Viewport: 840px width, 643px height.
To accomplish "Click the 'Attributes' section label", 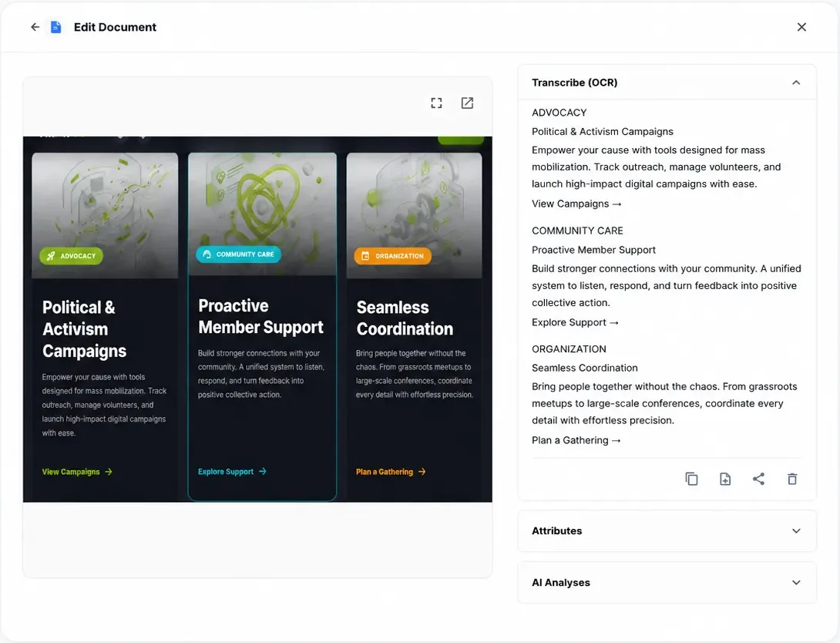I will click(556, 531).
